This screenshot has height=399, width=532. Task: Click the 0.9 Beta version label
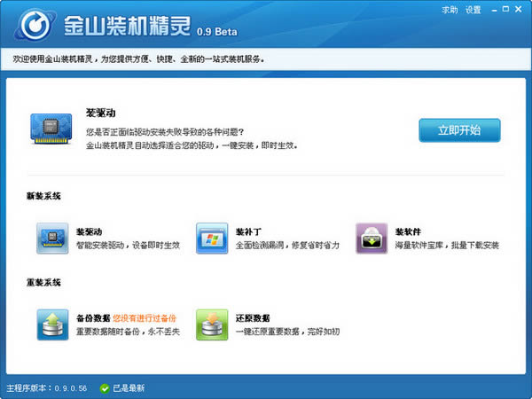[x=217, y=32]
